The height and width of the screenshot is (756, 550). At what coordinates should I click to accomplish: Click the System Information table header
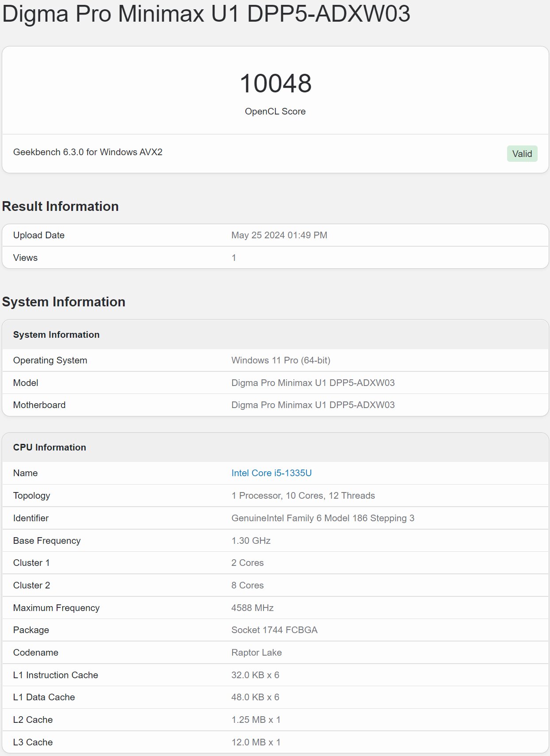pos(56,335)
